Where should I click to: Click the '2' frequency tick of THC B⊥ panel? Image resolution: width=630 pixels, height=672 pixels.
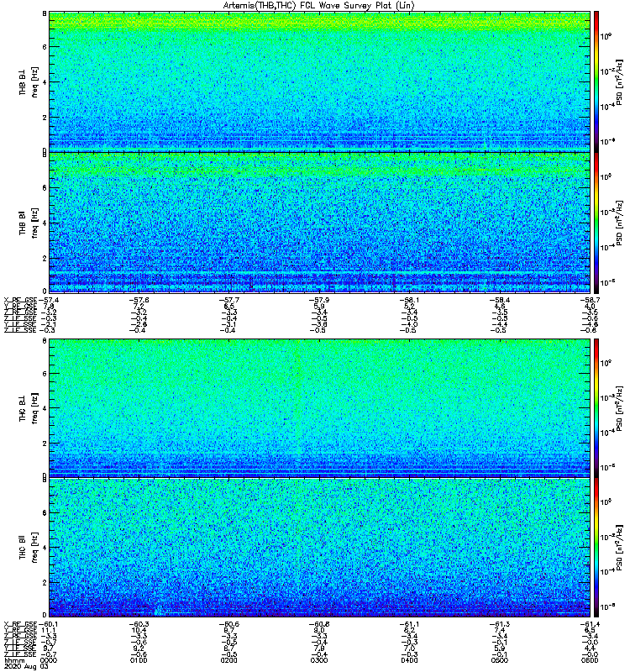[45, 444]
